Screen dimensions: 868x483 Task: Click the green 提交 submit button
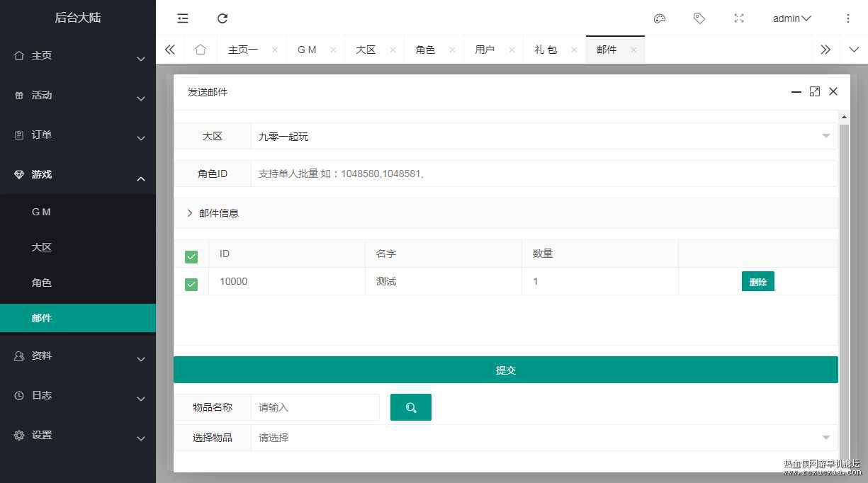[x=506, y=370]
